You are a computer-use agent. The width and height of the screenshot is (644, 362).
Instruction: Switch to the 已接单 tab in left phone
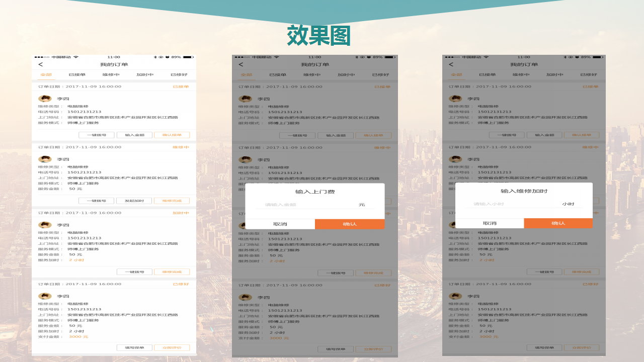click(77, 75)
